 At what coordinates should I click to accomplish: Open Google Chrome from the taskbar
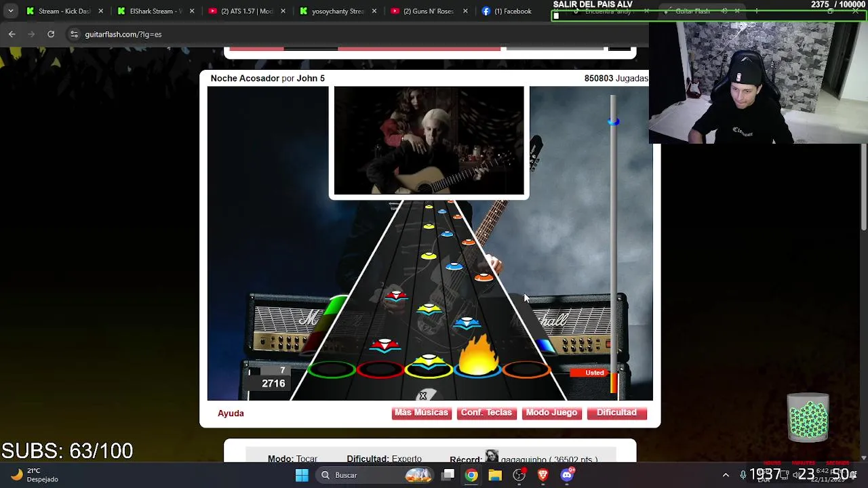coord(471,475)
